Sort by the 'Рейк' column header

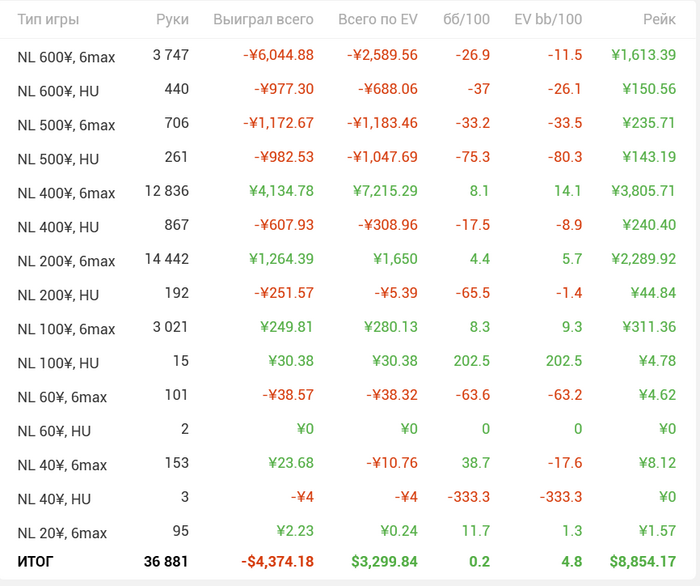coord(659,20)
